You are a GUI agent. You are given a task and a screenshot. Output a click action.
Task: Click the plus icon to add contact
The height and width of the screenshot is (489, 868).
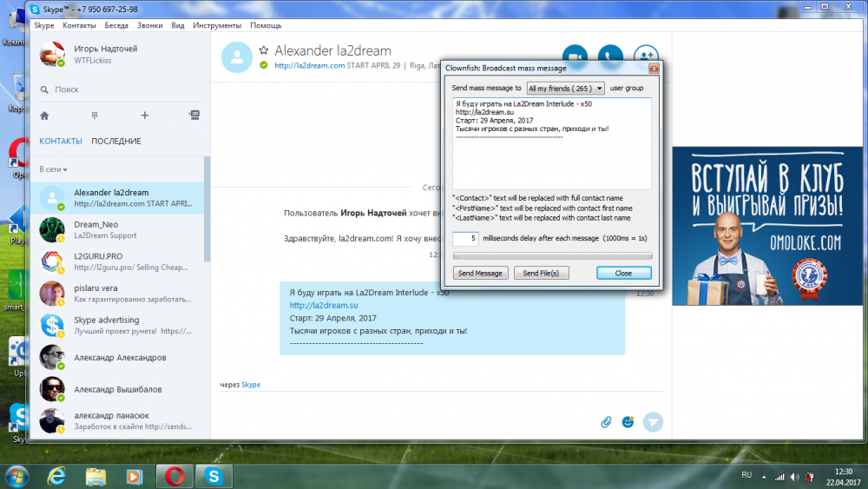click(x=145, y=116)
